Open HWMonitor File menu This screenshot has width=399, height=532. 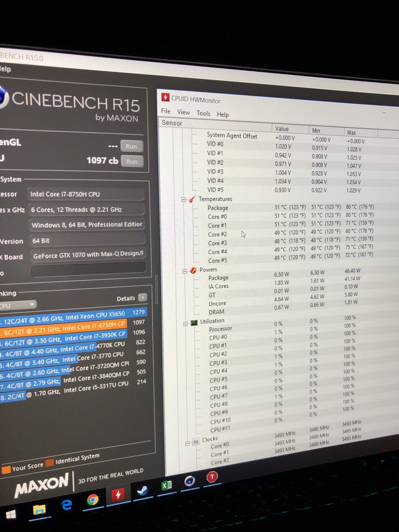pyautogui.click(x=166, y=111)
